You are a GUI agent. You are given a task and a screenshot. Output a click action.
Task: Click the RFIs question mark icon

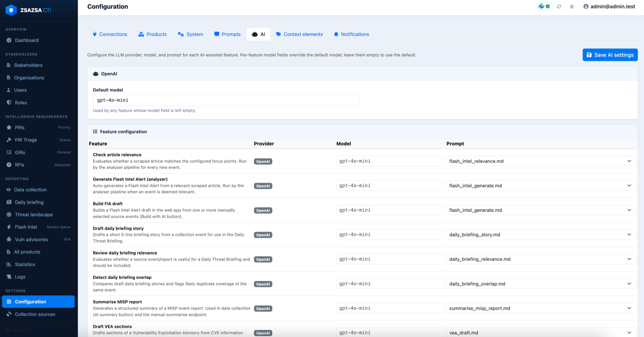pyautogui.click(x=9, y=165)
